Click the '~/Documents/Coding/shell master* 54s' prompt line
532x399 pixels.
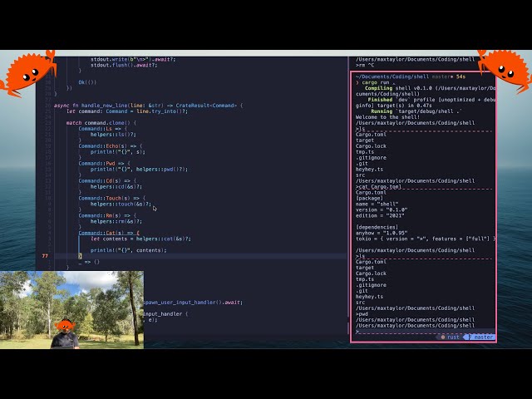411,76
